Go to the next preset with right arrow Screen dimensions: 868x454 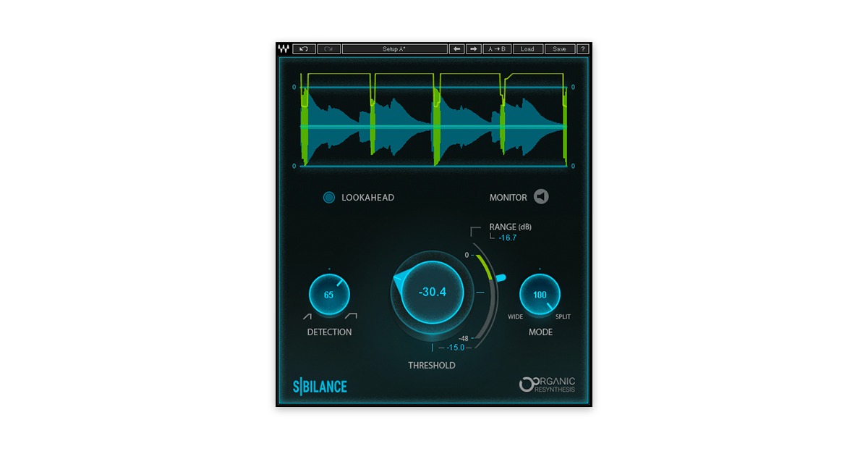click(x=474, y=49)
